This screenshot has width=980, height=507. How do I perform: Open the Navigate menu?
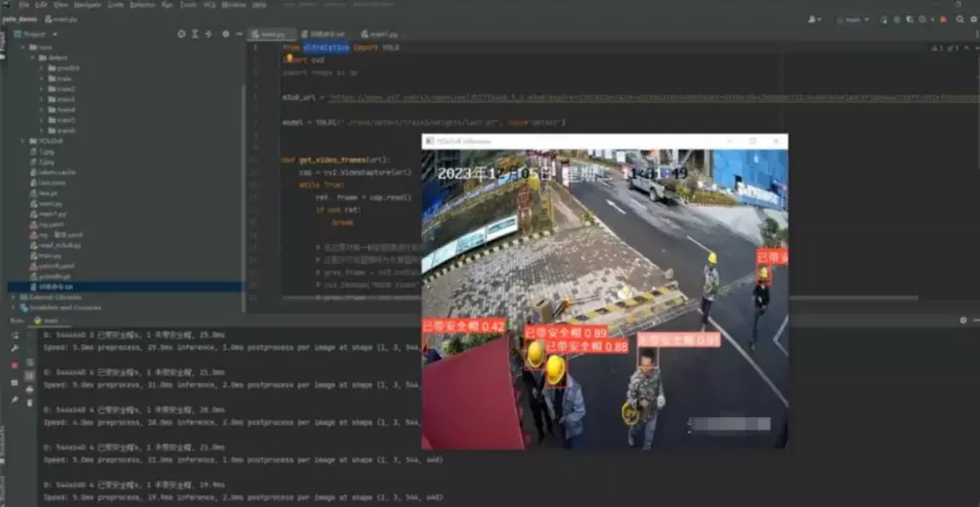(x=86, y=5)
